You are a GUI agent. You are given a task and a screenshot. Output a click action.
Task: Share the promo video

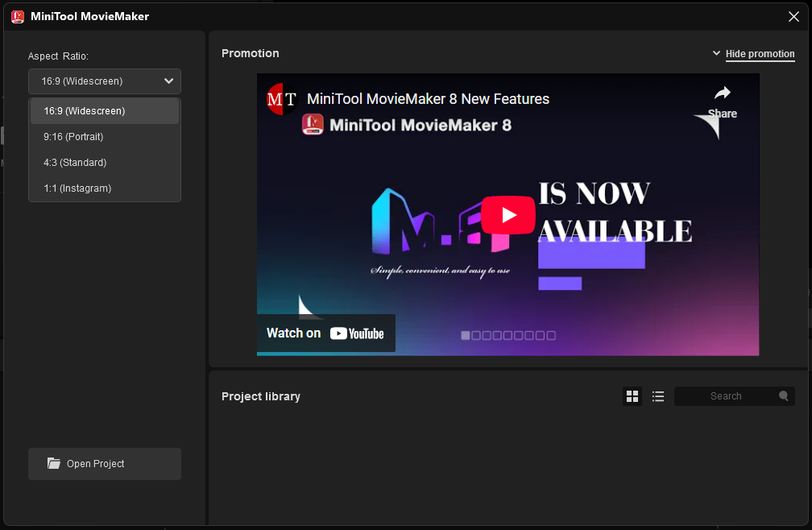coord(723,102)
